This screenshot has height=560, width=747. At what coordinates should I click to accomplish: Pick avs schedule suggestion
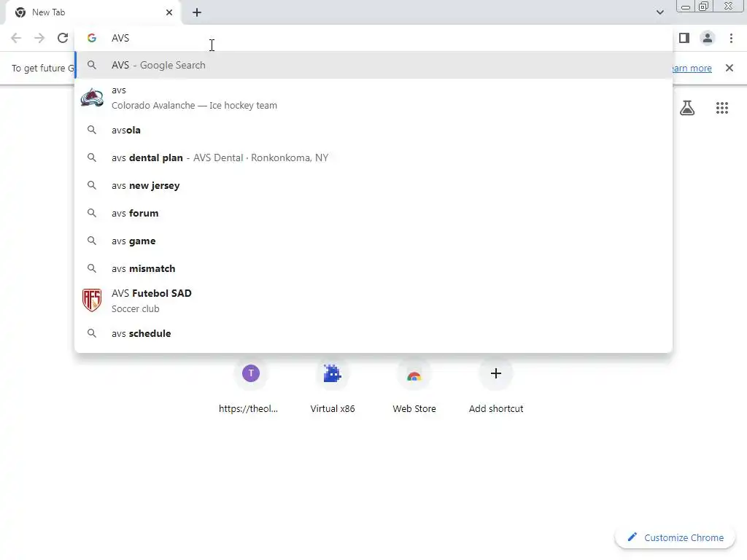click(x=373, y=333)
